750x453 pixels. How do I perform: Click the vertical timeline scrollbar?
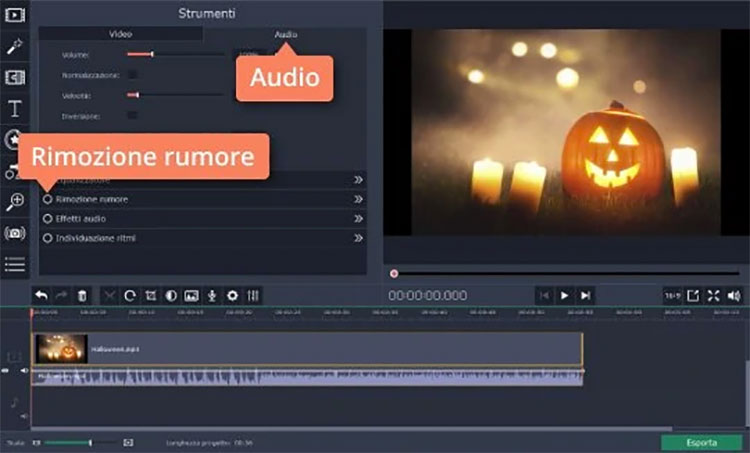747,392
